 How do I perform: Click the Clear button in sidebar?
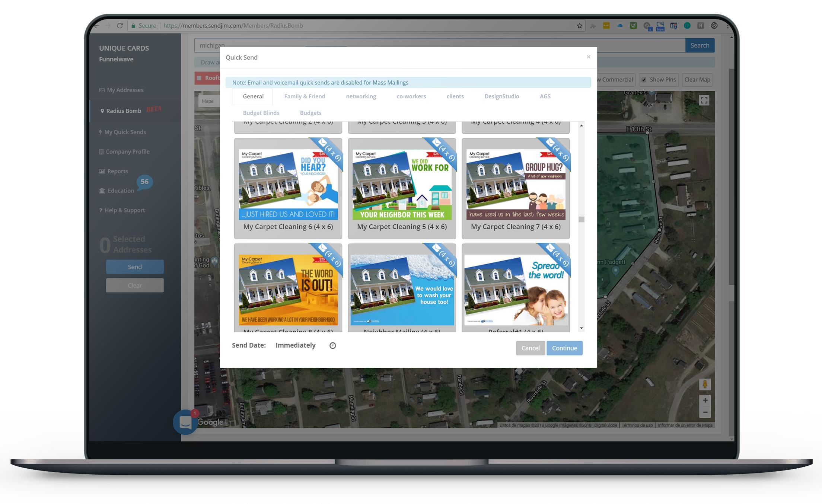coord(135,286)
